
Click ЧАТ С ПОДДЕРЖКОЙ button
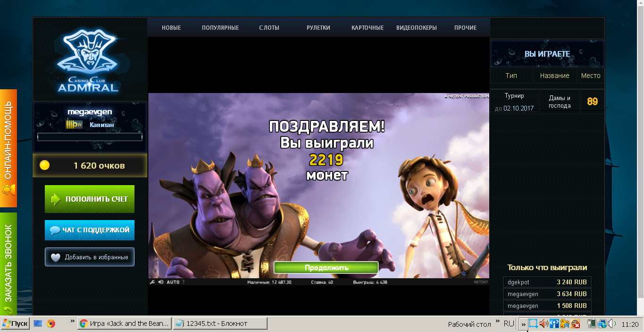coord(90,230)
